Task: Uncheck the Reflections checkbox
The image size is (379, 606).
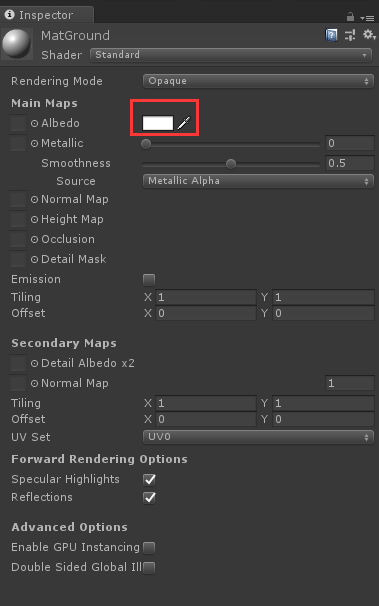Action: point(149,497)
